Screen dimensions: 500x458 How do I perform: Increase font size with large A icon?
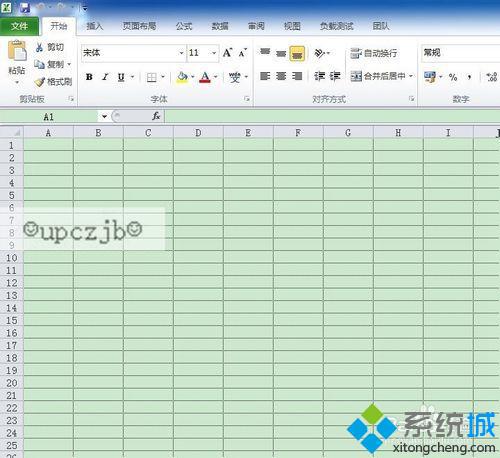click(x=227, y=53)
